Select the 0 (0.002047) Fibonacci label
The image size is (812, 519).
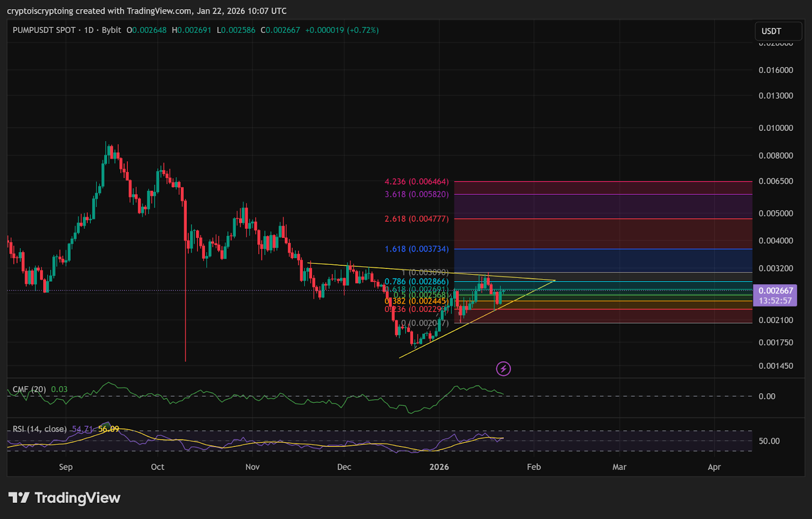425,323
